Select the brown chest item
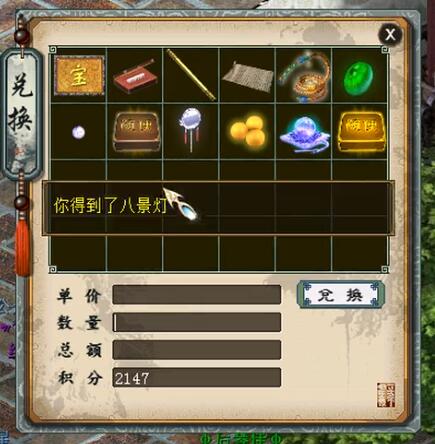Viewport: 435px width, 444px height. click(135, 131)
